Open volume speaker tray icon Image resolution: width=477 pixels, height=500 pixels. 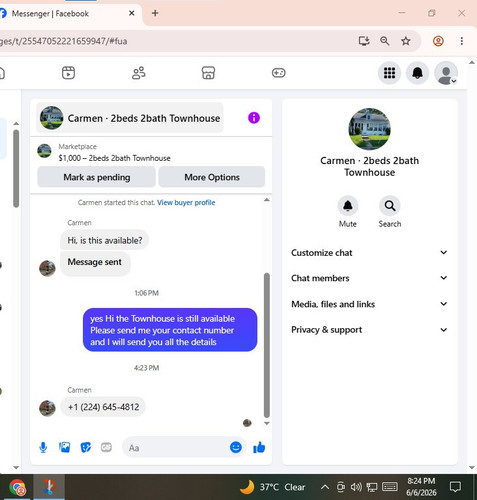click(356, 487)
